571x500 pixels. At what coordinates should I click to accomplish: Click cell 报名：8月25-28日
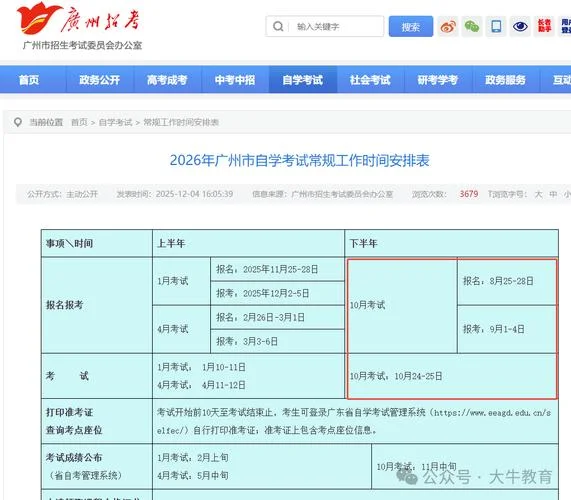pos(507,281)
